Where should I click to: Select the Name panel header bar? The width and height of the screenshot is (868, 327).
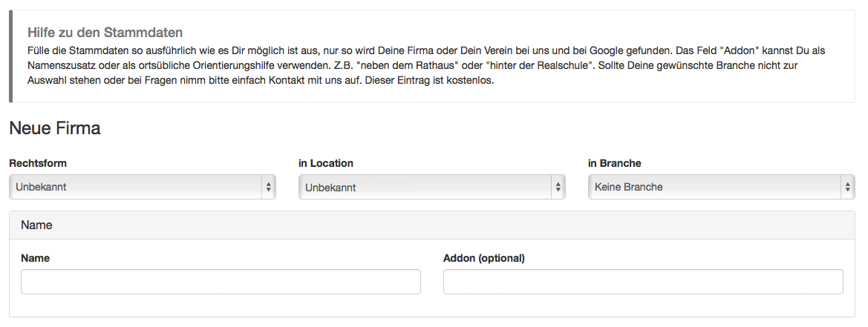(432, 225)
